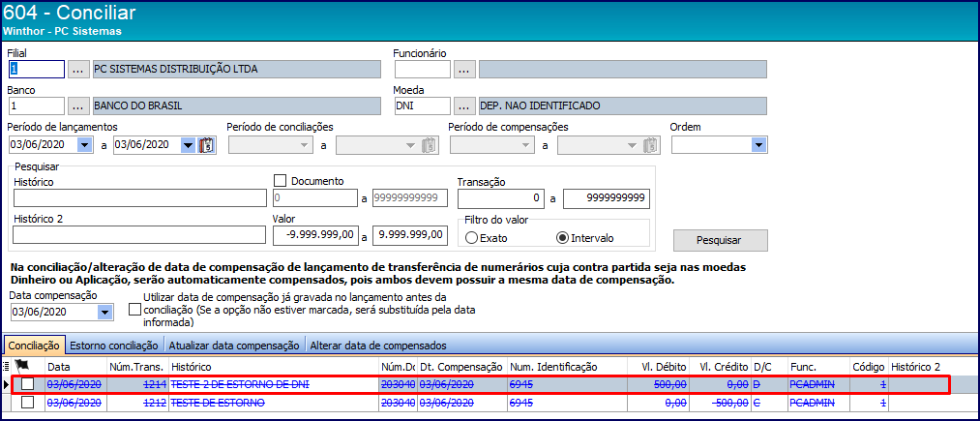This screenshot has width=980, height=421.
Task: Open Moeda lookup ellipsis button
Action: (x=464, y=105)
